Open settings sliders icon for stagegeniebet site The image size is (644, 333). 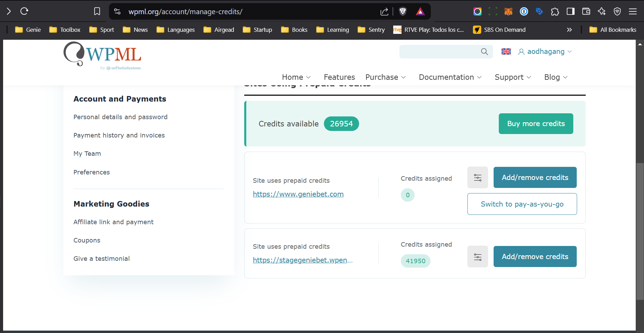coord(478,257)
